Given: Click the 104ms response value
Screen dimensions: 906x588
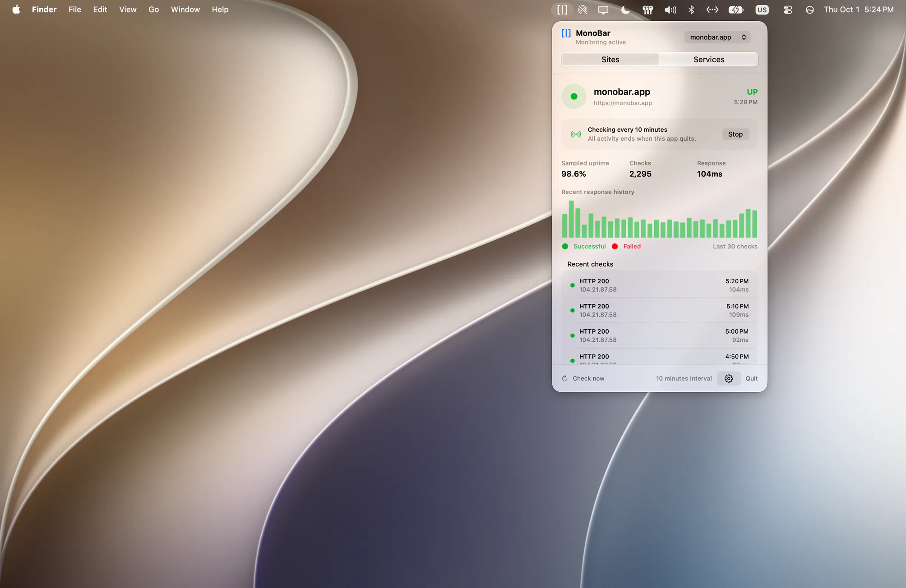Looking at the screenshot, I should (x=710, y=174).
